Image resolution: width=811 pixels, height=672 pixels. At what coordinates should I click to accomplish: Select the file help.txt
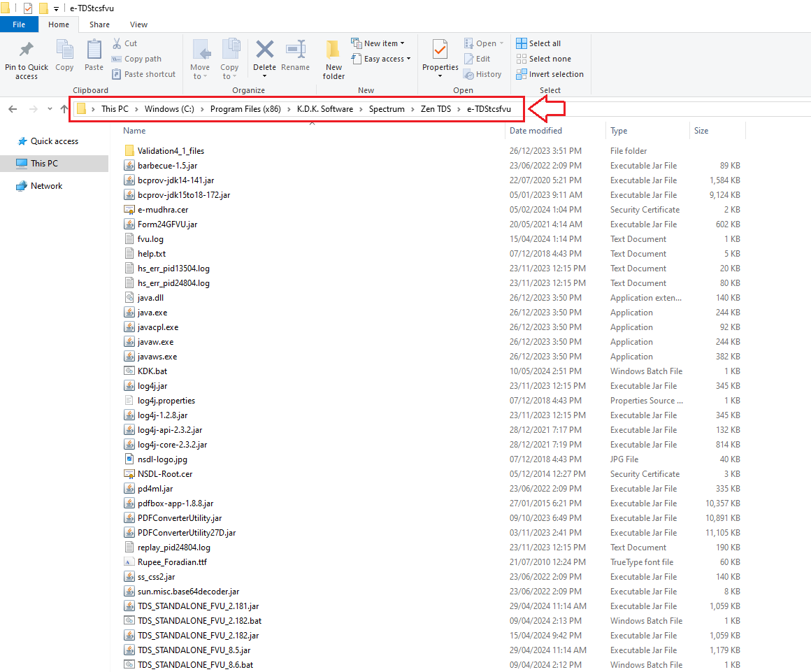pos(152,254)
